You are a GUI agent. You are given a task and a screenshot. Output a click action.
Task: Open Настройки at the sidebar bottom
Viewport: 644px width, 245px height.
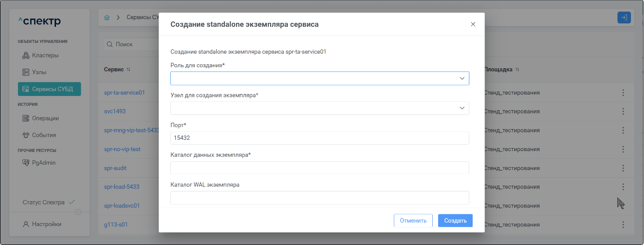(x=46, y=224)
